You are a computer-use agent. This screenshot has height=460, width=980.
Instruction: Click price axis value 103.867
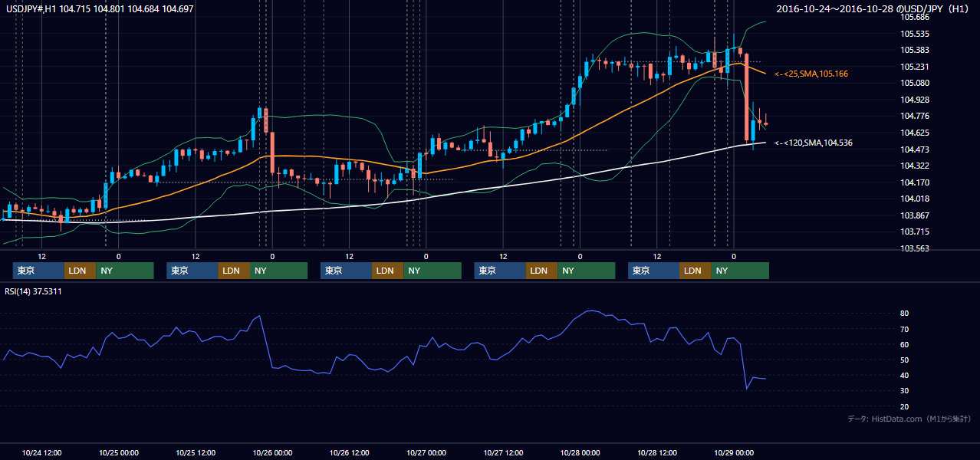[x=916, y=215]
